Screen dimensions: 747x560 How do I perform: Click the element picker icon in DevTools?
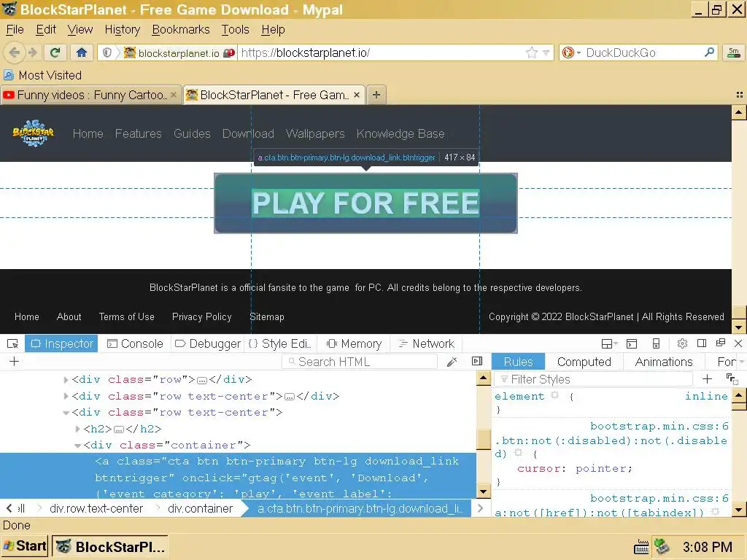(x=13, y=344)
